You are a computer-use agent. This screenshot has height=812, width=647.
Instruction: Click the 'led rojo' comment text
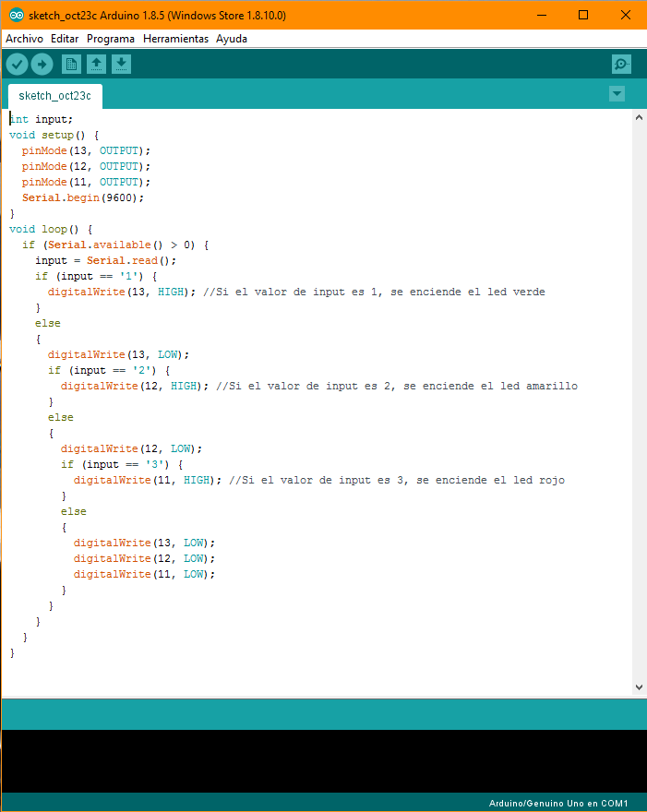click(539, 480)
